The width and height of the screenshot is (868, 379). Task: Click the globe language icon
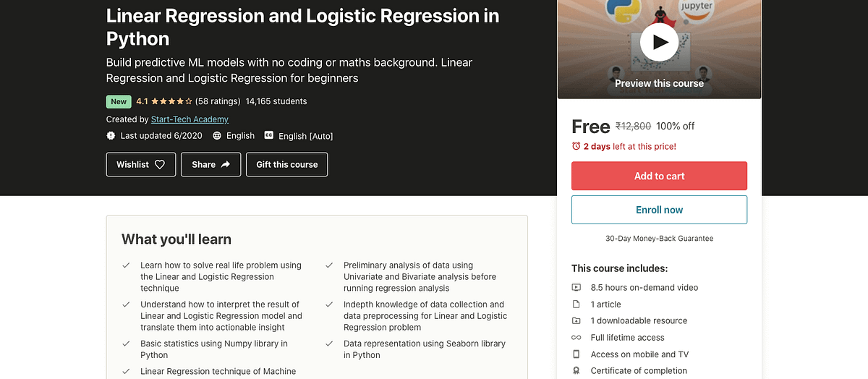coord(217,135)
